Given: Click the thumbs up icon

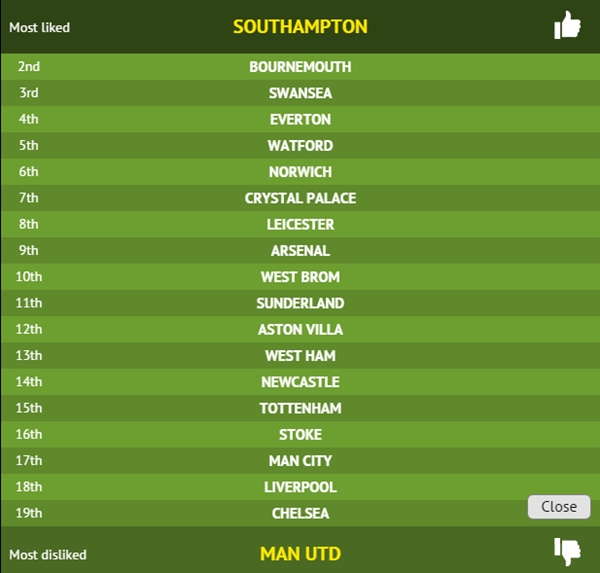Looking at the screenshot, I should click(x=567, y=26).
